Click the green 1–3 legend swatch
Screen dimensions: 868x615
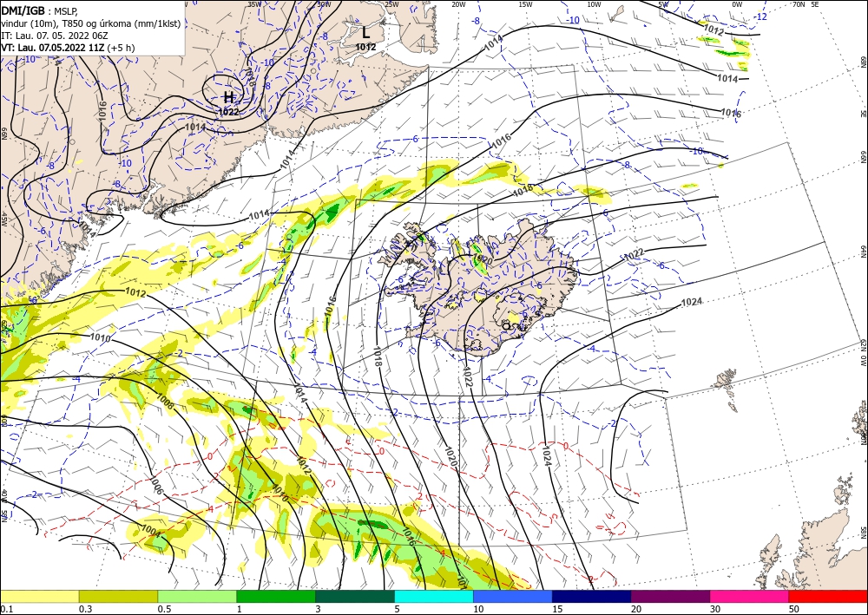point(276,596)
